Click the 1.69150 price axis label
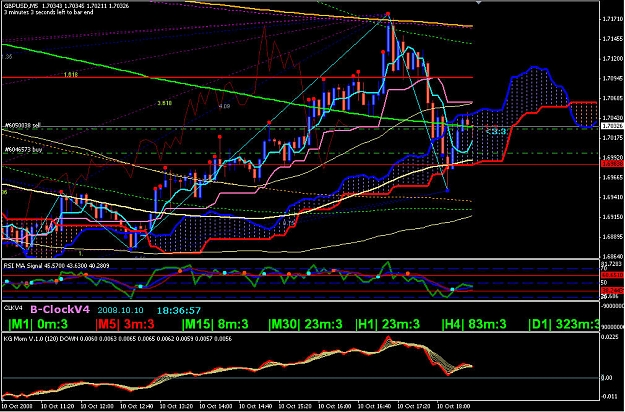 coord(613,217)
